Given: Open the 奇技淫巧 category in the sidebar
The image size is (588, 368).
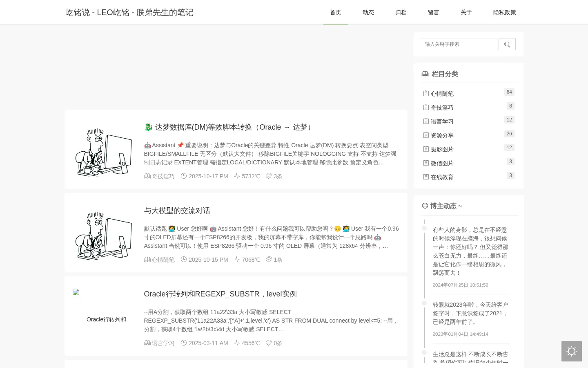Looking at the screenshot, I should [442, 108].
